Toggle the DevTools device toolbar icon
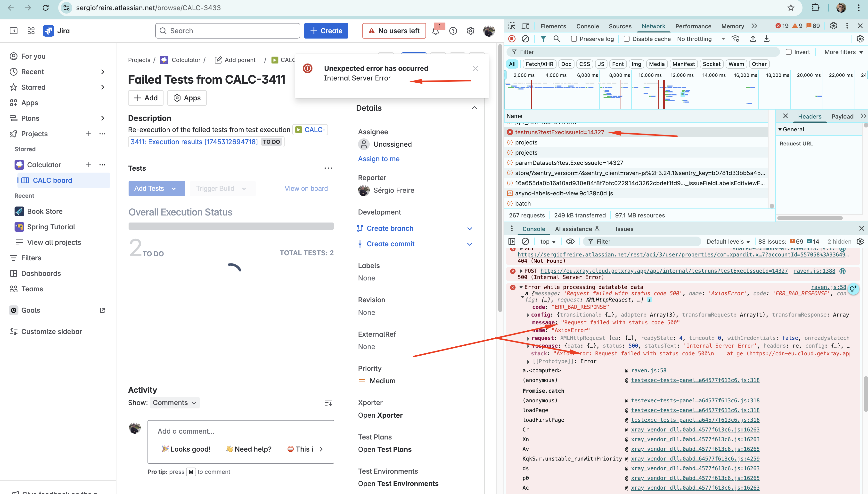 pyautogui.click(x=525, y=26)
